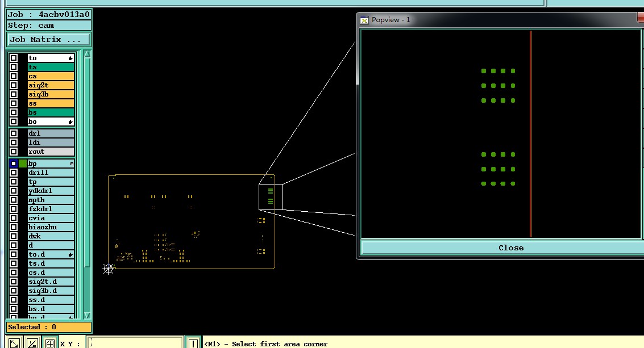Toggle display checkbox for layer 'sig2t'

click(x=14, y=85)
